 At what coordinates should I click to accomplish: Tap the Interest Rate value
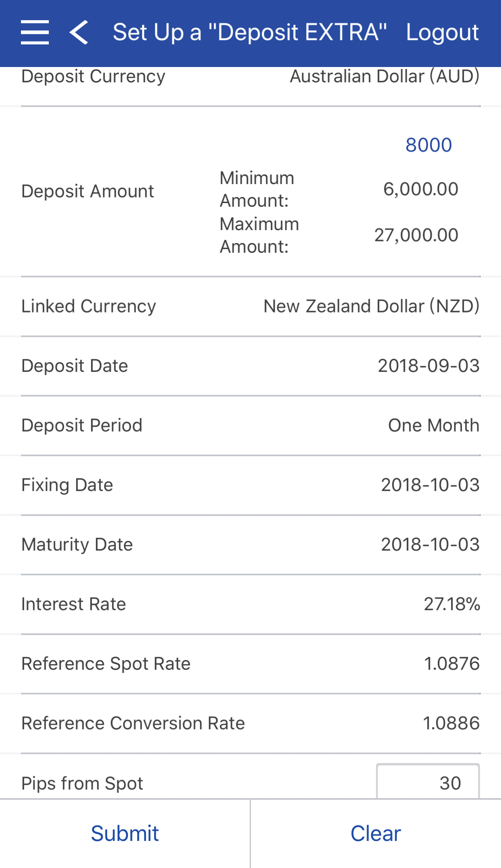coord(451,604)
